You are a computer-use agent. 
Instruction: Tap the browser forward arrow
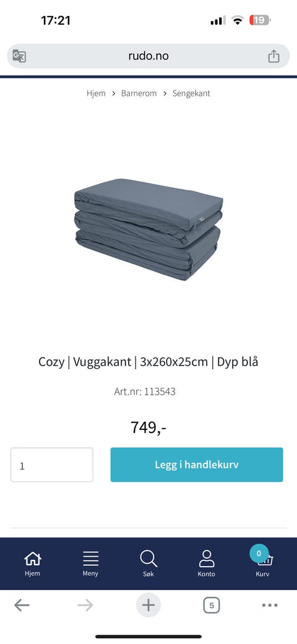point(85,605)
